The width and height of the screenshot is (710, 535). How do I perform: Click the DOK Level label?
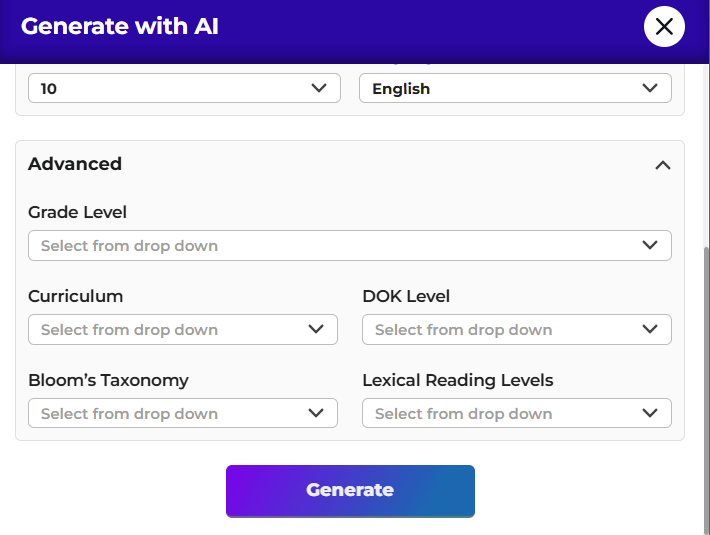(x=406, y=296)
